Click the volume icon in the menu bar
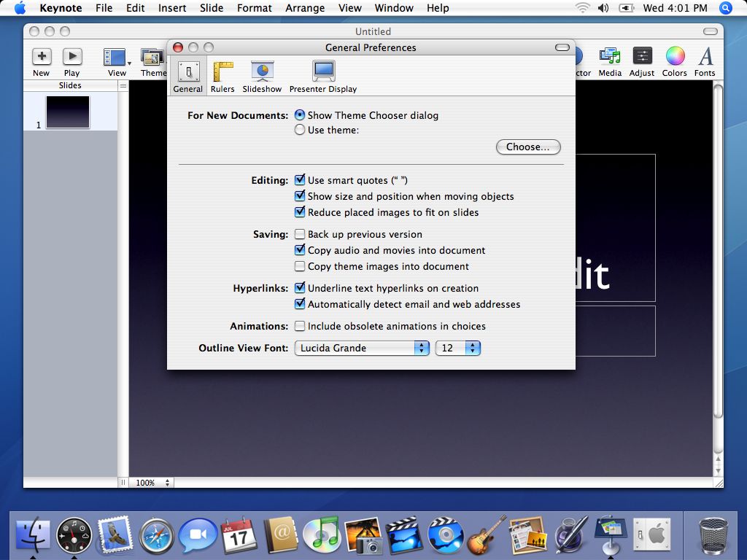747x560 pixels. click(603, 7)
